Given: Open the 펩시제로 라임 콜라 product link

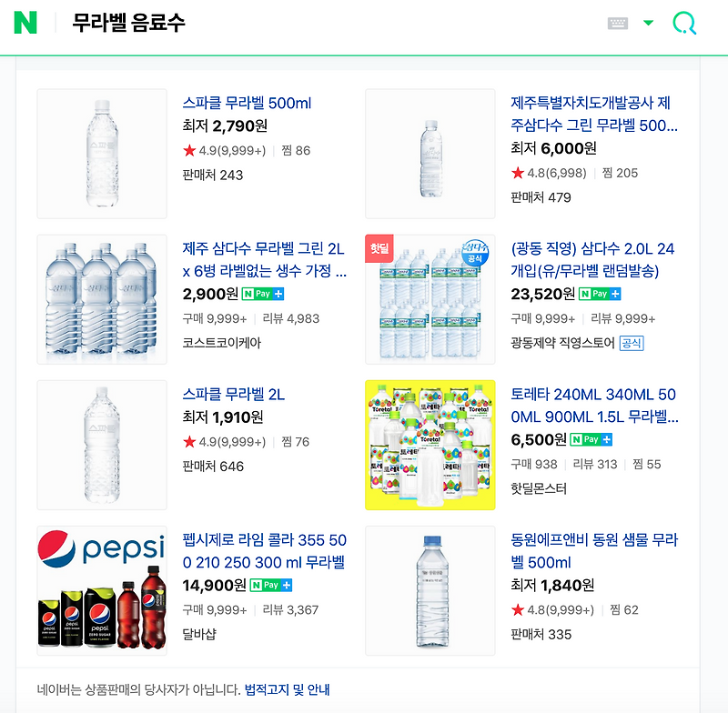Looking at the screenshot, I should [265, 551].
